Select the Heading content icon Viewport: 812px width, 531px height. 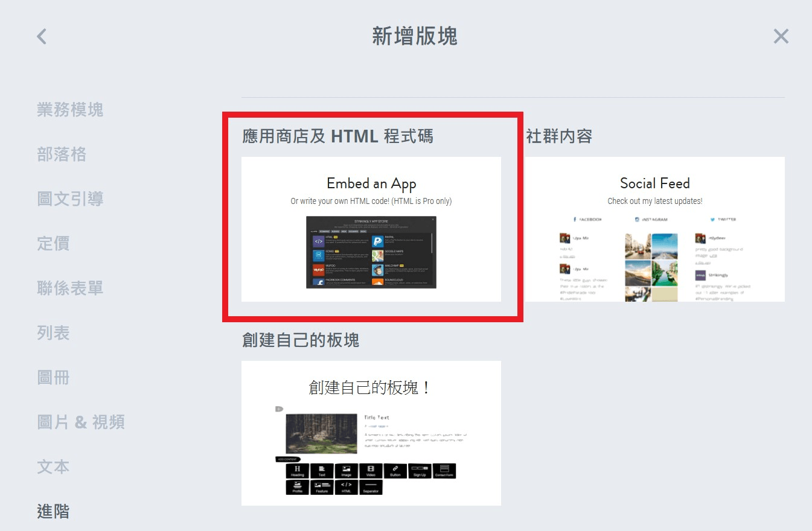coord(297,470)
